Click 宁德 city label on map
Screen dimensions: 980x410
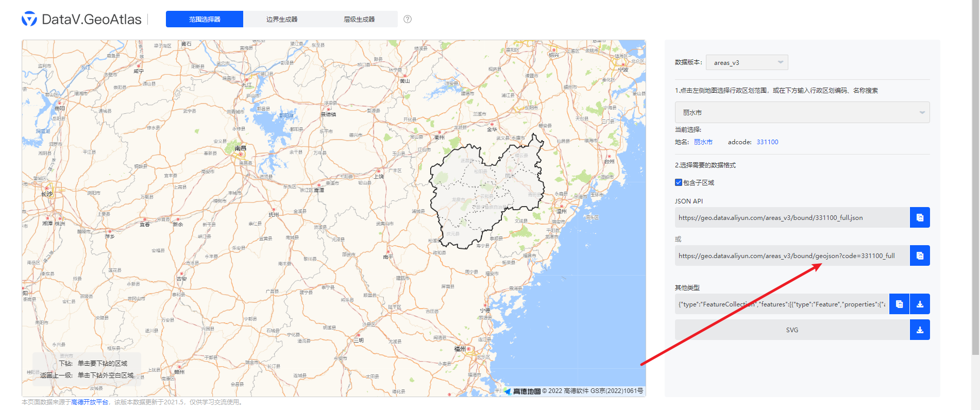click(x=485, y=311)
